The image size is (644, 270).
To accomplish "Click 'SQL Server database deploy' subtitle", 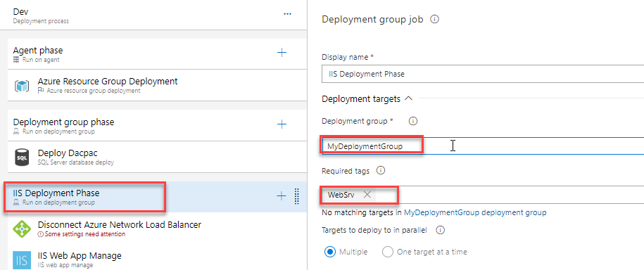I will (75, 162).
